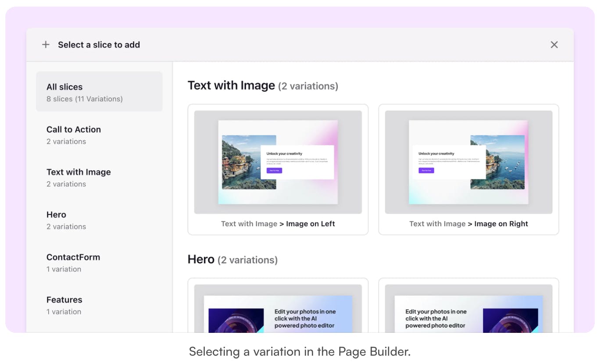This screenshot has width=608, height=364.
Task: Select Text with Image in the sidebar
Action: (x=79, y=172)
